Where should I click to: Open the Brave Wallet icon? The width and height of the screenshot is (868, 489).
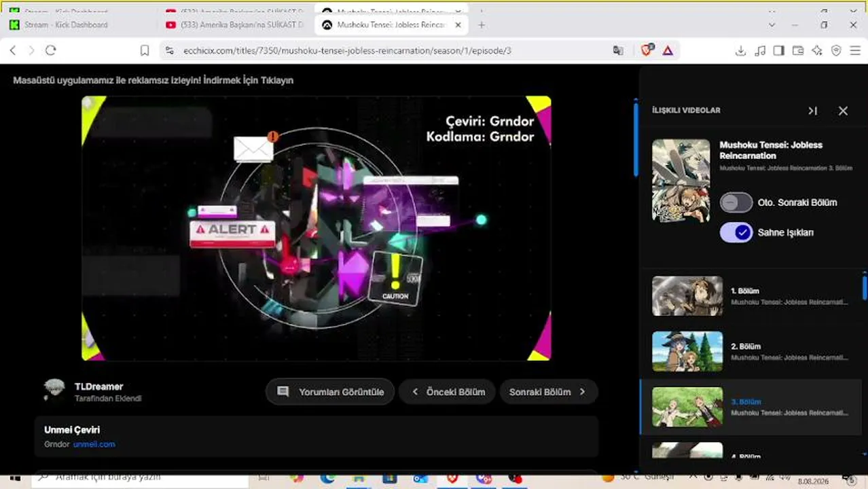coord(798,50)
